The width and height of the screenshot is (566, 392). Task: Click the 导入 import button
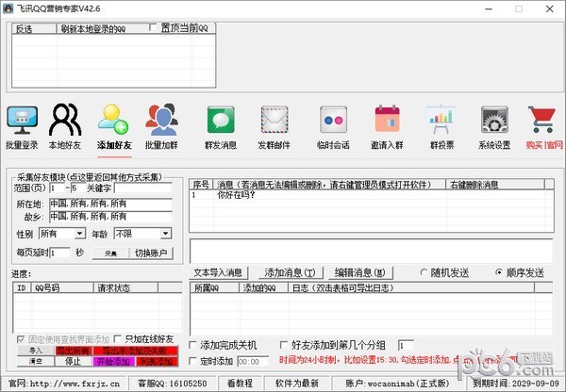36,351
